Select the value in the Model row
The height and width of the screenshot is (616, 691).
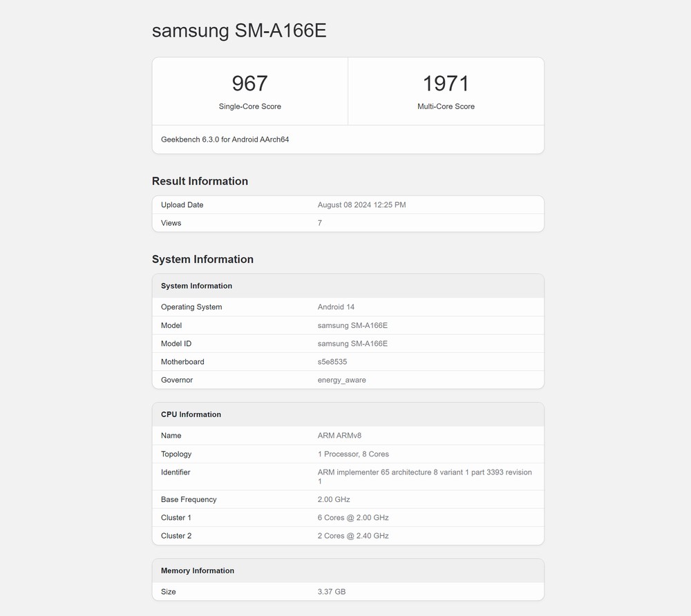352,325
